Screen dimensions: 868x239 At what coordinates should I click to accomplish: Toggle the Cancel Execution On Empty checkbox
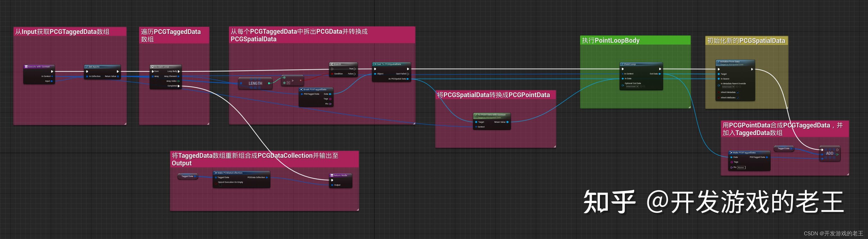pyautogui.click(x=220, y=185)
